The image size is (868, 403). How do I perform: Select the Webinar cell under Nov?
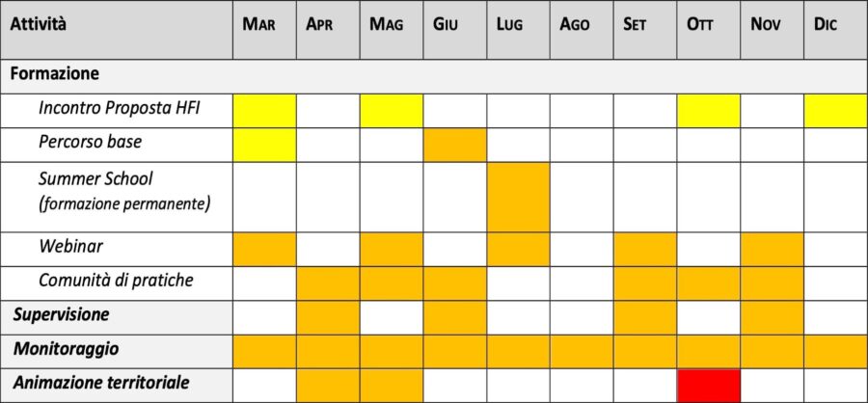[x=773, y=249]
